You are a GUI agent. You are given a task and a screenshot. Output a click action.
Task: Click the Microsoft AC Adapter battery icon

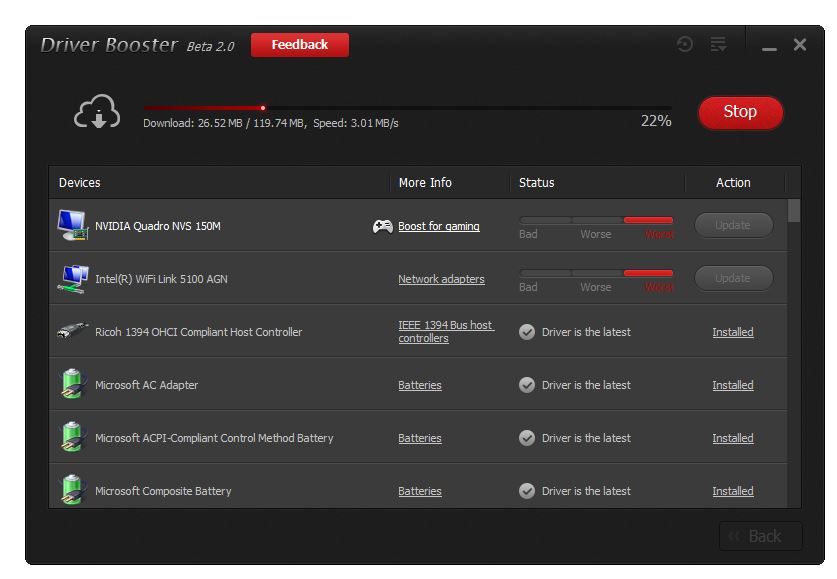[73, 384]
